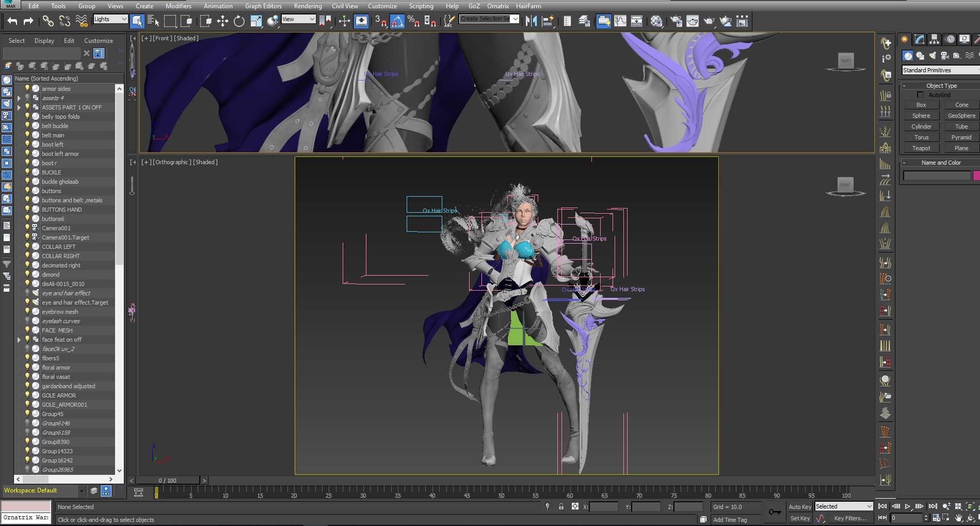
Task: Select the Link tool icon
Action: point(48,21)
